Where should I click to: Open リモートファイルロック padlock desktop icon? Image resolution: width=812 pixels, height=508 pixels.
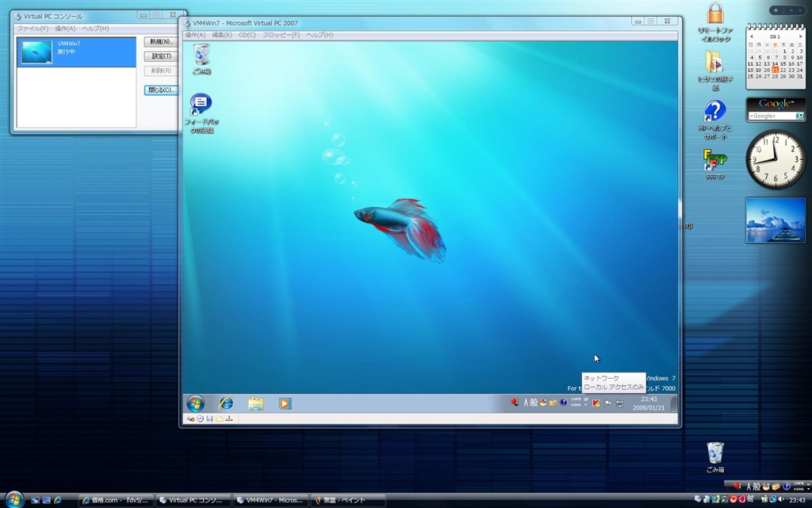pos(715,21)
